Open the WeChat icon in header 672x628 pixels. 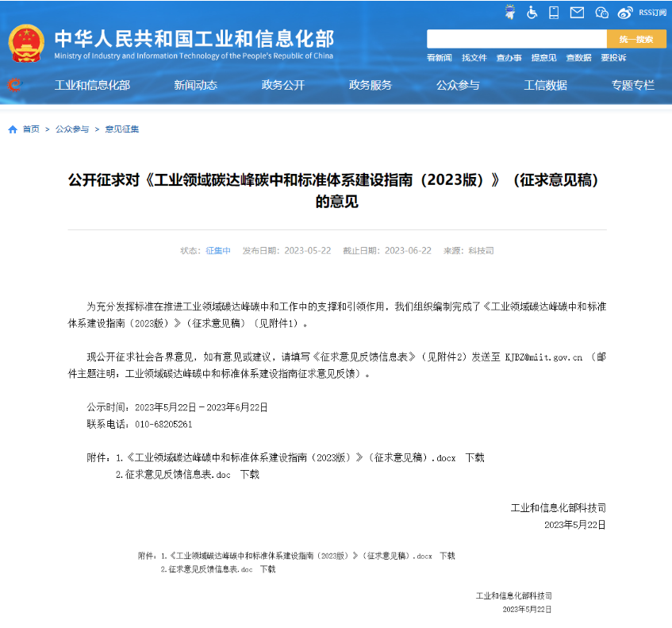click(601, 12)
